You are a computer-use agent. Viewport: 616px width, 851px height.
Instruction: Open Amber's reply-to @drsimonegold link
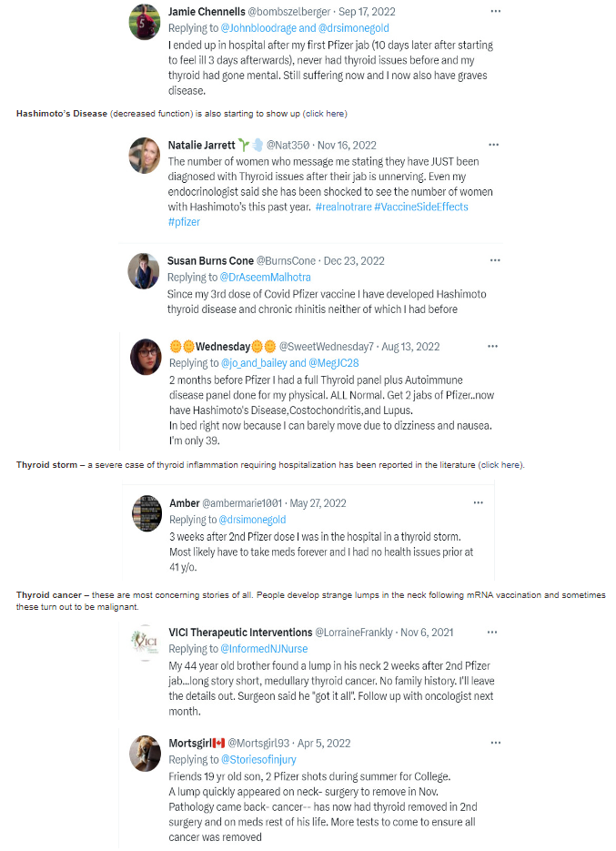253,520
